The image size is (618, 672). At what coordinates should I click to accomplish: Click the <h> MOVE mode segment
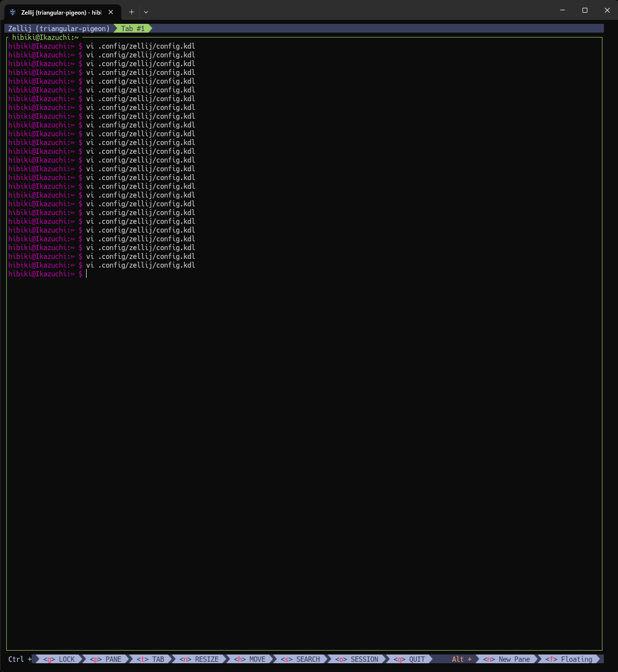coord(250,659)
